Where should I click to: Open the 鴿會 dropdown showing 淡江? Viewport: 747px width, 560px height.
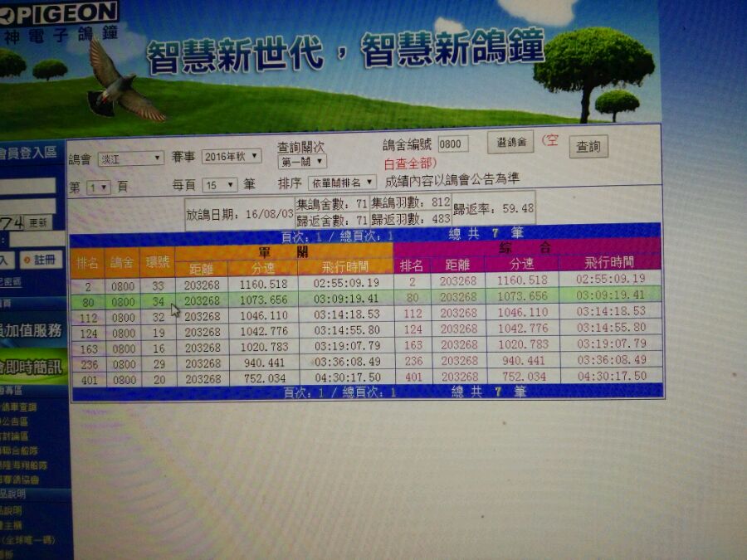click(x=130, y=158)
